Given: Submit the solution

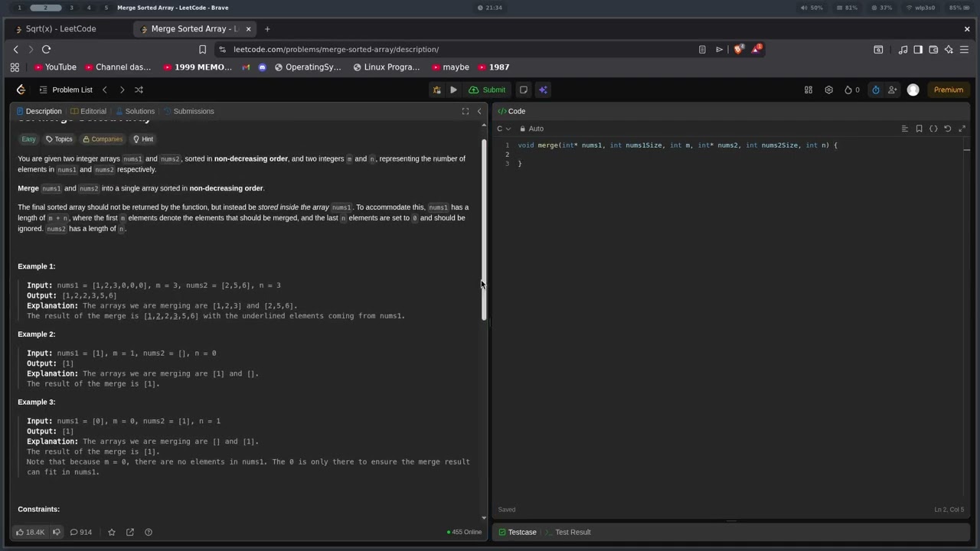Looking at the screenshot, I should pos(487,90).
